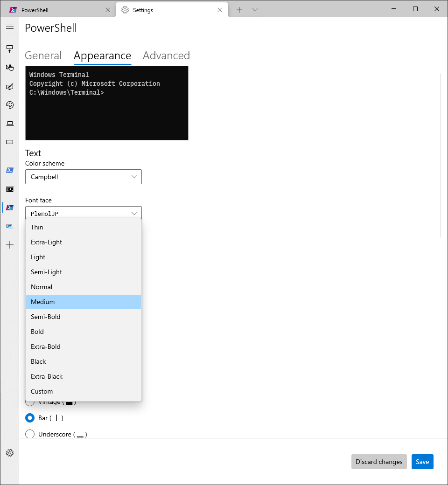Click the terminal preview pane
Viewport: 448px width, 485px height.
point(107,103)
